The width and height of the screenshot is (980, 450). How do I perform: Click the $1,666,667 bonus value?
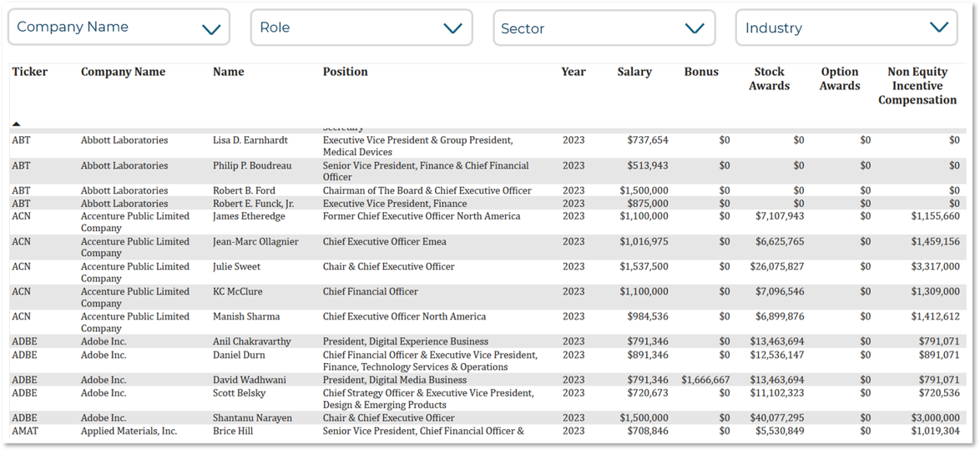click(705, 380)
